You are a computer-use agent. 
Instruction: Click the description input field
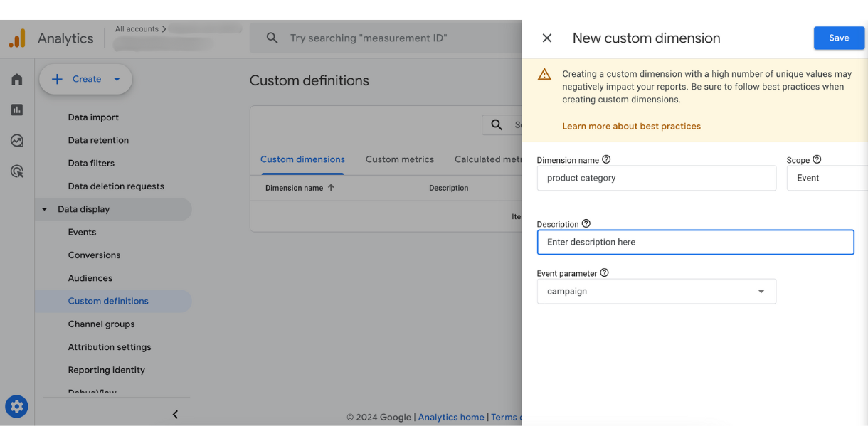pos(695,242)
